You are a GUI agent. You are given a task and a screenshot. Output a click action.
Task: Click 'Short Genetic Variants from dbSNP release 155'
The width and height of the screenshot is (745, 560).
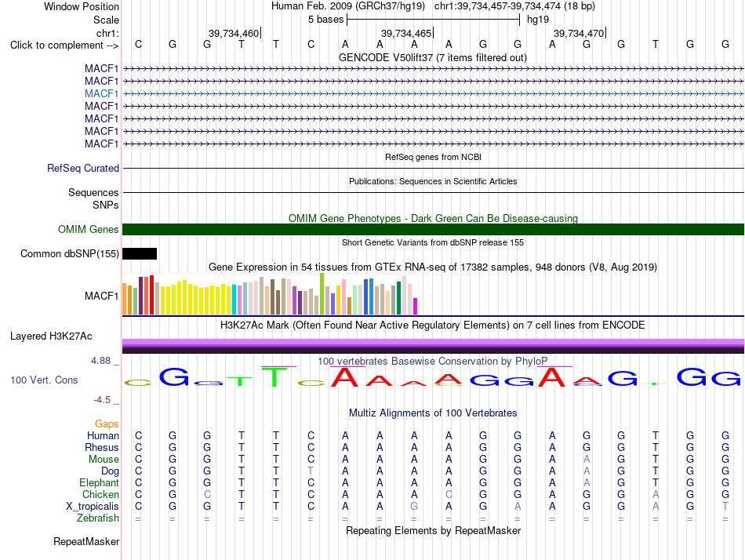(433, 242)
